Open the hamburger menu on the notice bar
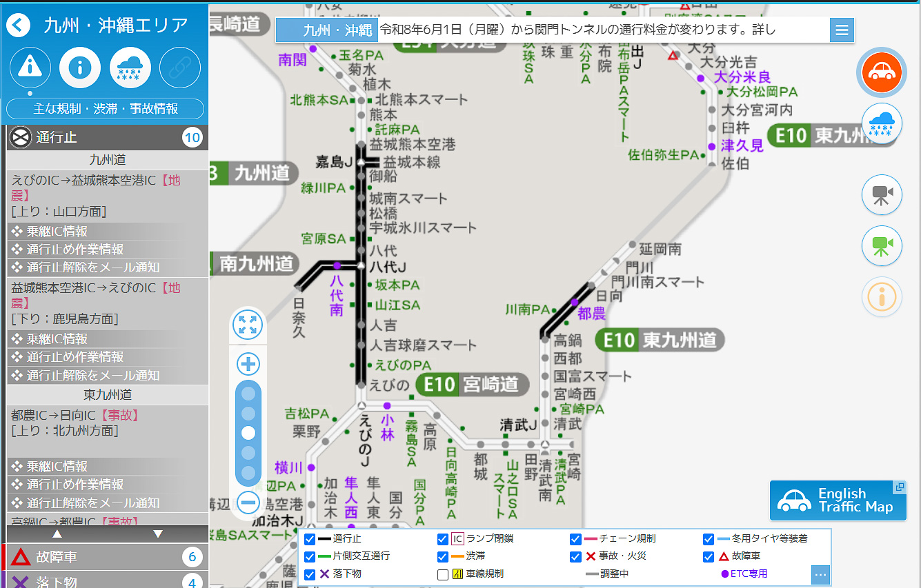This screenshot has height=588, width=921. [842, 30]
